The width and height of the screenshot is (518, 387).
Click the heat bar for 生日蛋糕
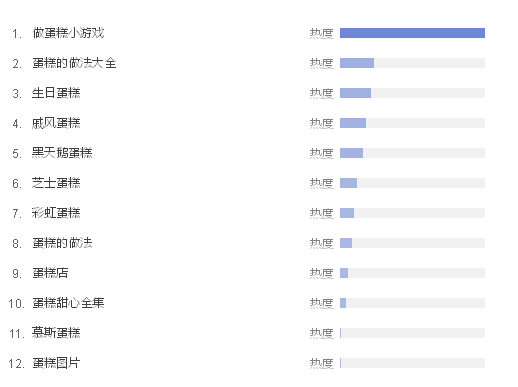(x=412, y=93)
